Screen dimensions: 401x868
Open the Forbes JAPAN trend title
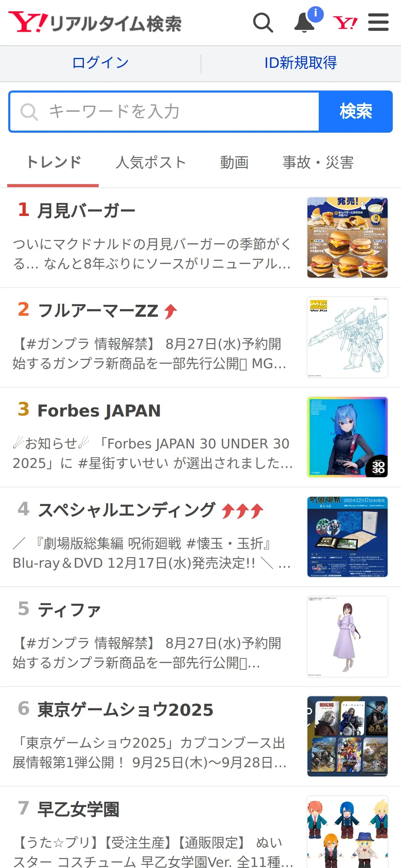coord(99,411)
